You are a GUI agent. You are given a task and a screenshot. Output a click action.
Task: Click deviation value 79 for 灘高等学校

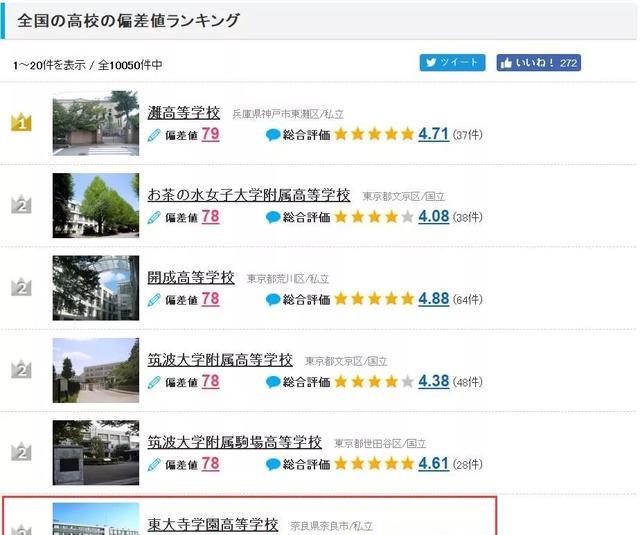210,134
